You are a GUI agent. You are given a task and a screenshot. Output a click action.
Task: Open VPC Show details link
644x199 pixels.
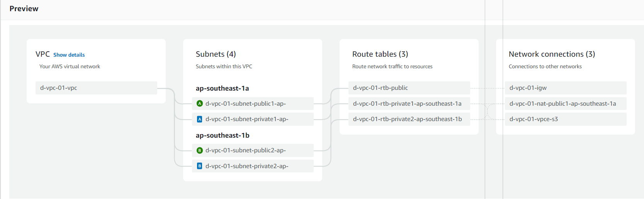tap(69, 55)
